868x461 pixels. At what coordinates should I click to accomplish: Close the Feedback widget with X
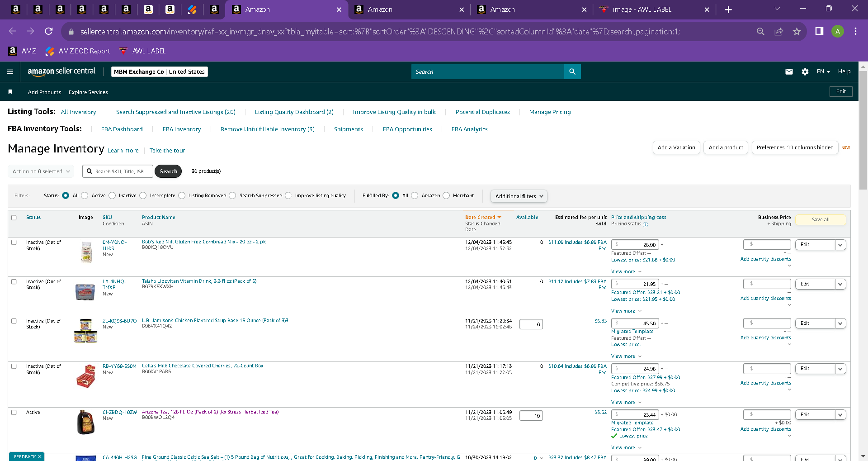coord(40,456)
